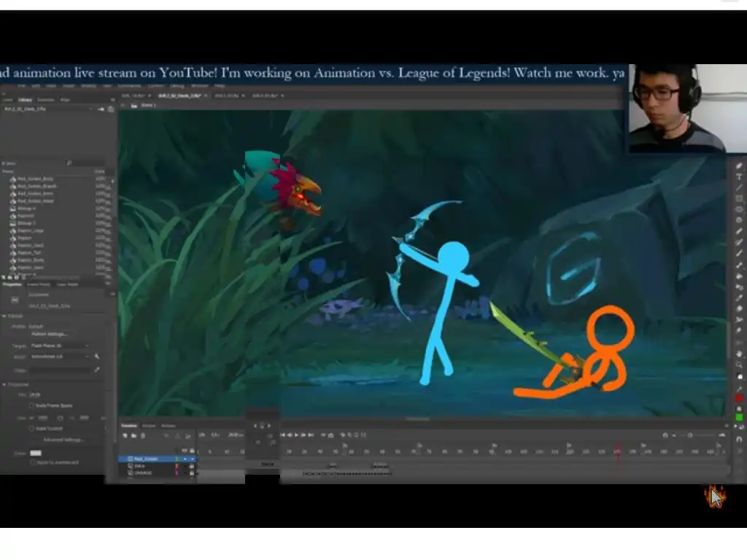Toggle the Snap to Objects magnet icon
This screenshot has width=747, height=560.
tap(739, 440)
